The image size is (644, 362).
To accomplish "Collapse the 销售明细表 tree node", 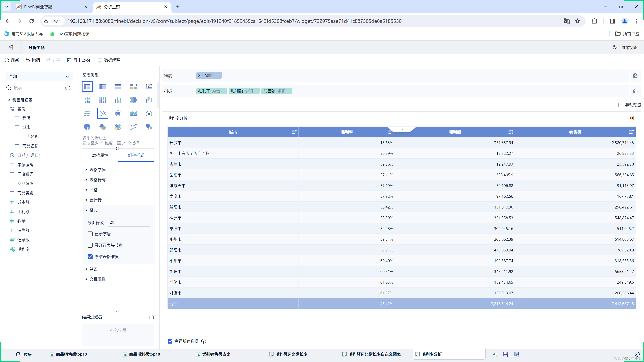I will pos(9,100).
